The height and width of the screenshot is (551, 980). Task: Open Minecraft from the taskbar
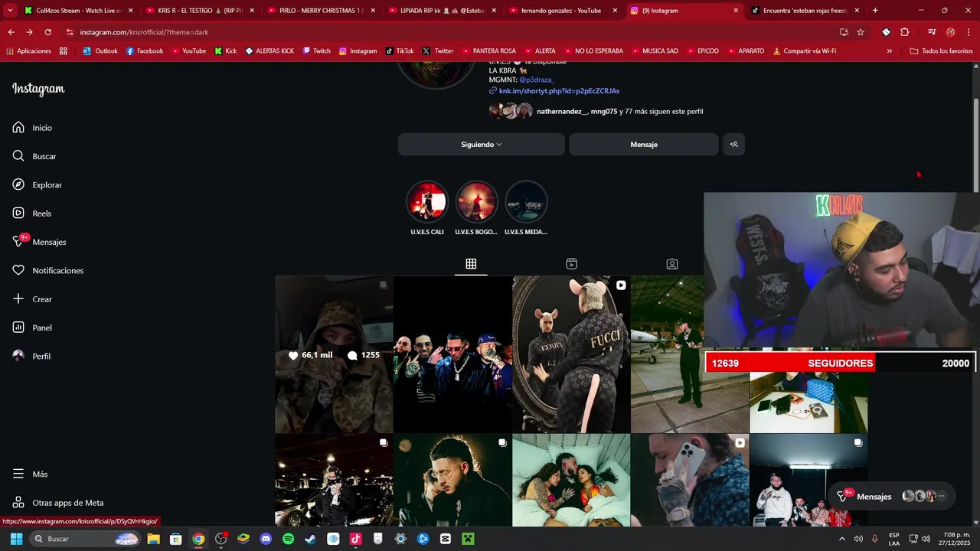(468, 539)
